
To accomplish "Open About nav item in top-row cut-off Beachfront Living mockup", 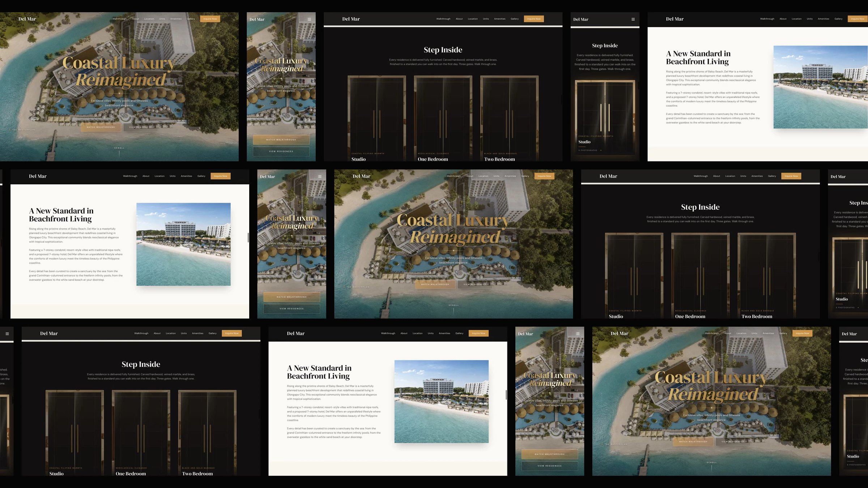I will [x=783, y=19].
